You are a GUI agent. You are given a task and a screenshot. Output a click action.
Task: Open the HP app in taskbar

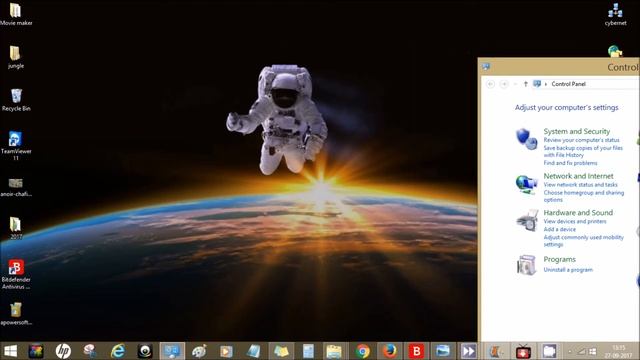pos(63,351)
